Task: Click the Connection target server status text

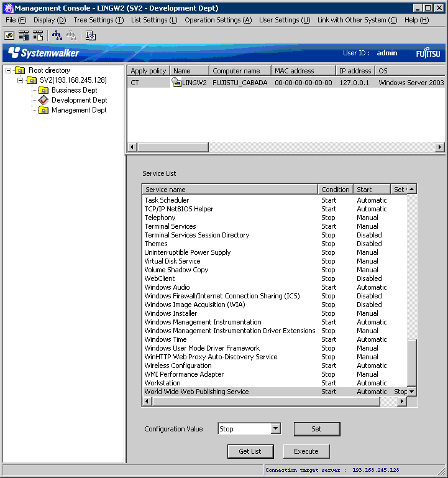Action: click(332, 470)
